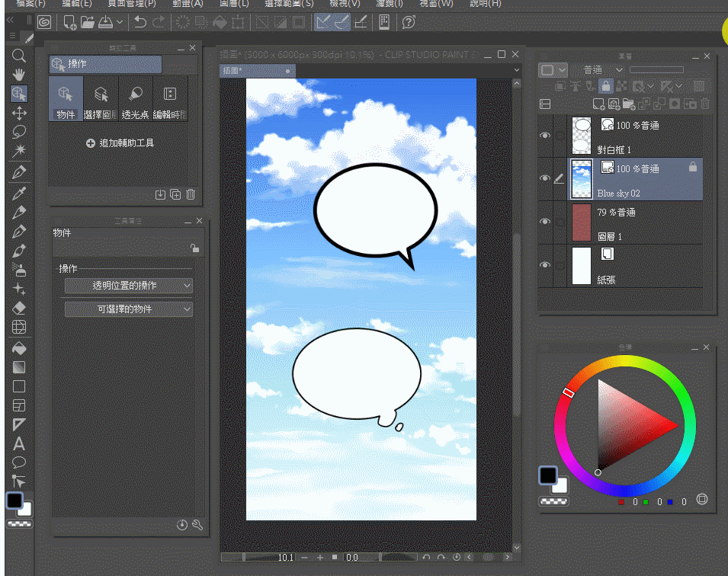Expand the 可選擇的物件 dropdown
The height and width of the screenshot is (576, 728).
pos(128,309)
